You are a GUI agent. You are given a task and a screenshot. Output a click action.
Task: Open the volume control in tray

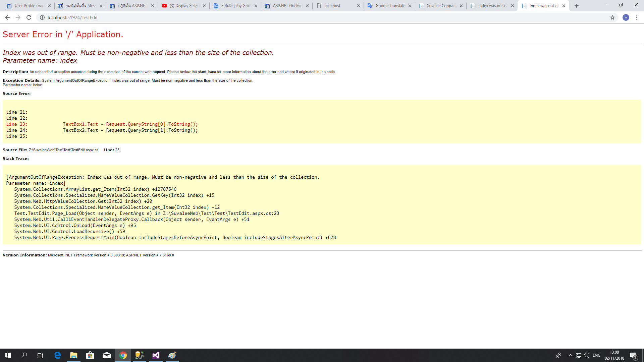click(587, 355)
